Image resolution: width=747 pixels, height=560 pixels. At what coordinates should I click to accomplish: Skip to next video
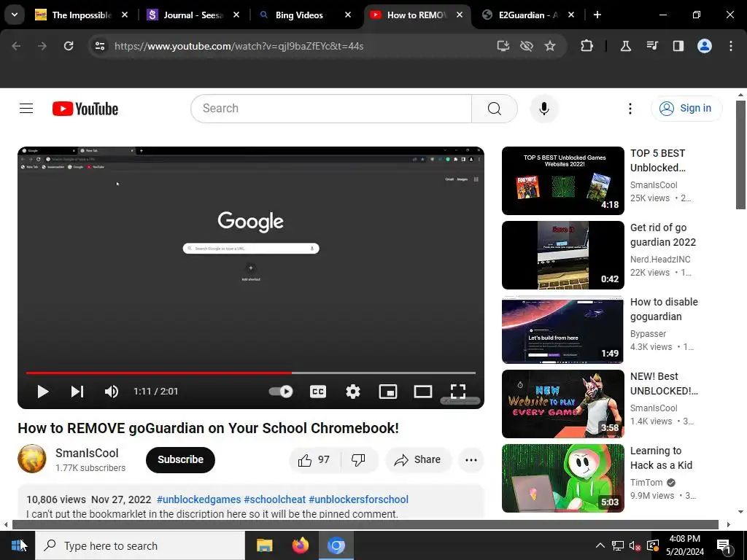(x=77, y=392)
